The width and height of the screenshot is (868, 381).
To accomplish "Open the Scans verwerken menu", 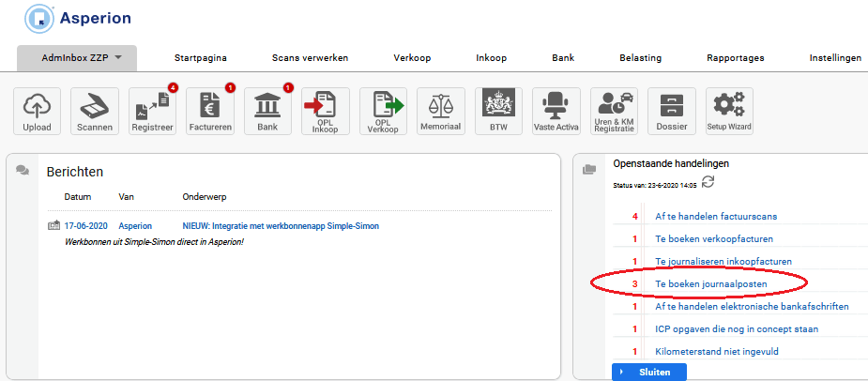I will [310, 57].
